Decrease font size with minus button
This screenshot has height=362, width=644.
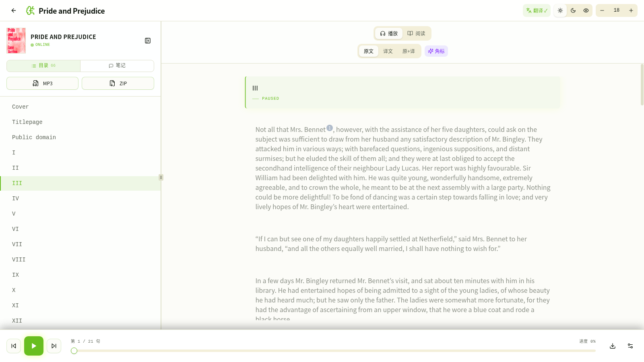602,10
